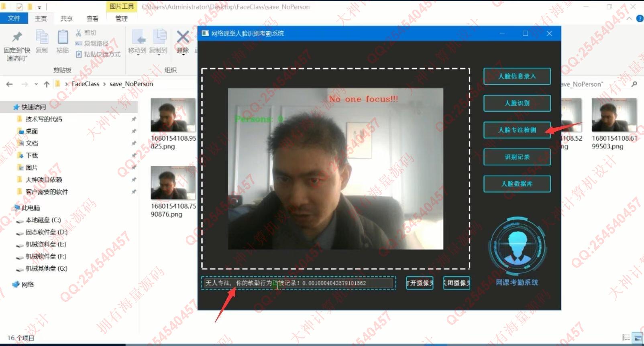This screenshot has width=644, height=346.
Task: Open the 管理 picture tools tab
Action: pos(121,18)
